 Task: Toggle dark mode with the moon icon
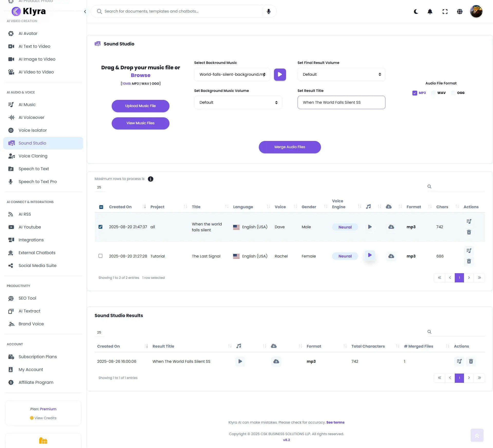(x=416, y=12)
